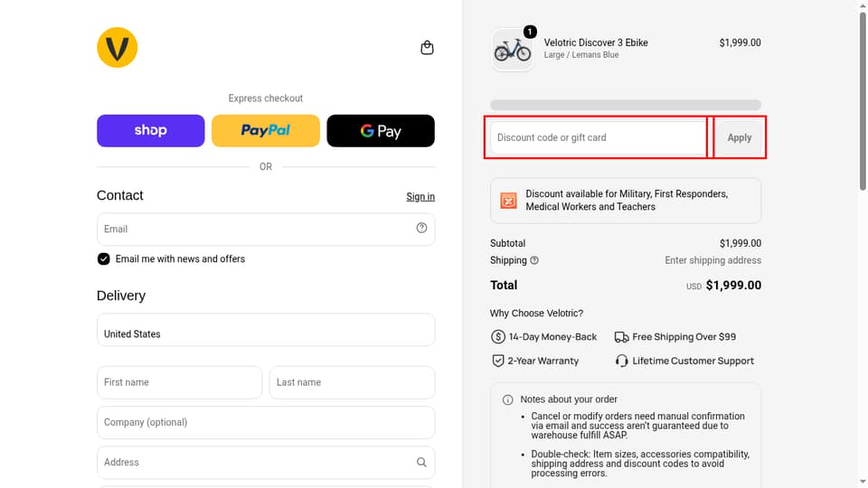Click the shipping info question-mark icon
868x488 pixels.
[x=534, y=260]
